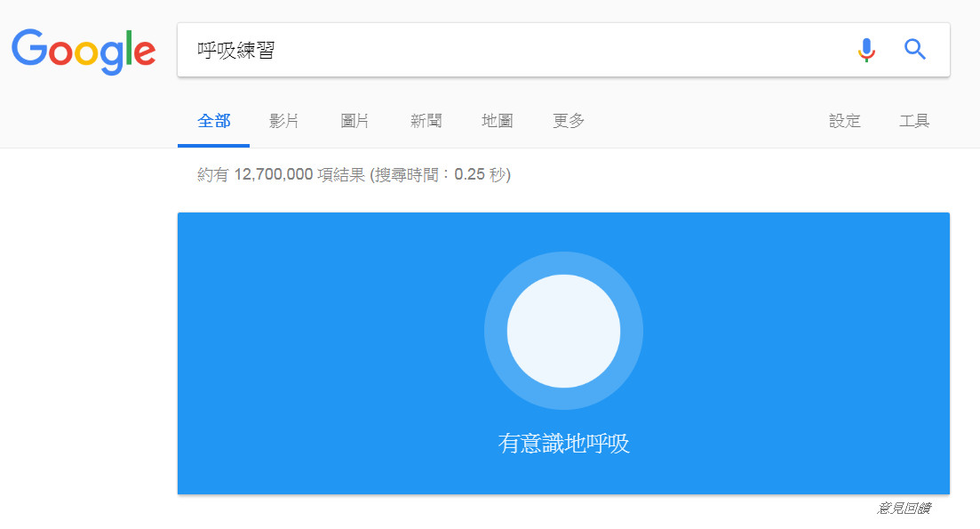Image resolution: width=980 pixels, height=529 pixels.
Task: Open the 影片 videos search tab
Action: [283, 121]
